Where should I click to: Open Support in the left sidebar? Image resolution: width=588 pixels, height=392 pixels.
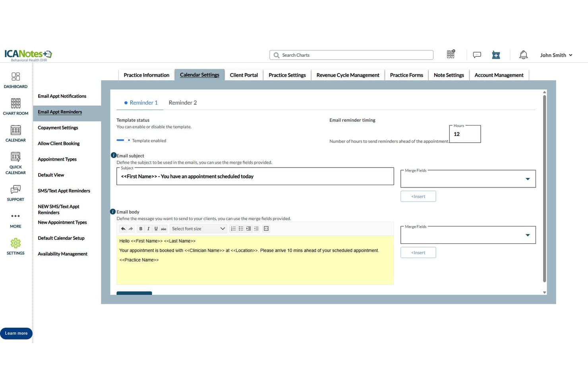(x=15, y=193)
